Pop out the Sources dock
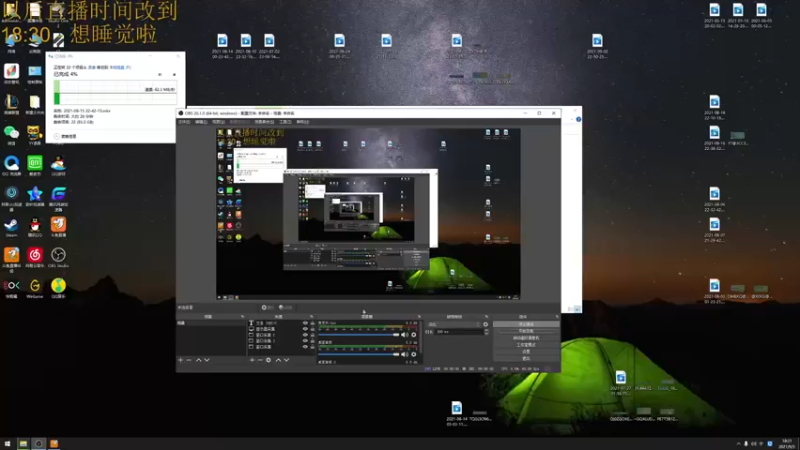The width and height of the screenshot is (800, 450). tap(312, 317)
